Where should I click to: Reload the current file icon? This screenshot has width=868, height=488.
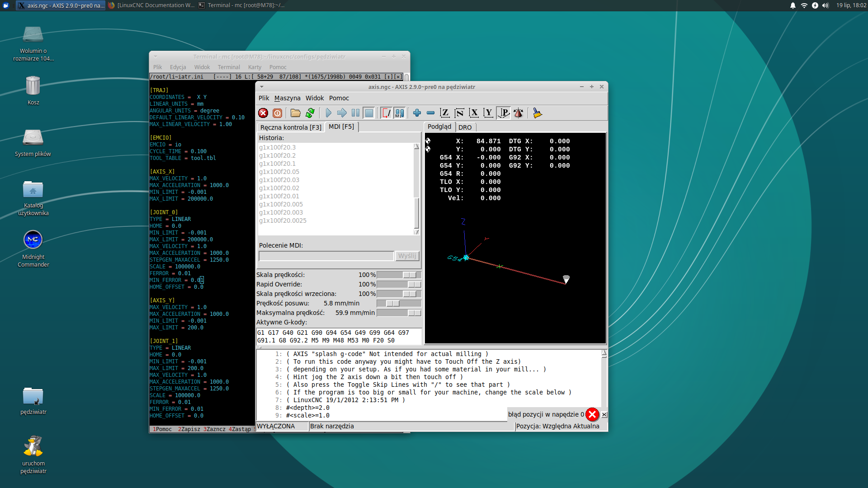(310, 113)
